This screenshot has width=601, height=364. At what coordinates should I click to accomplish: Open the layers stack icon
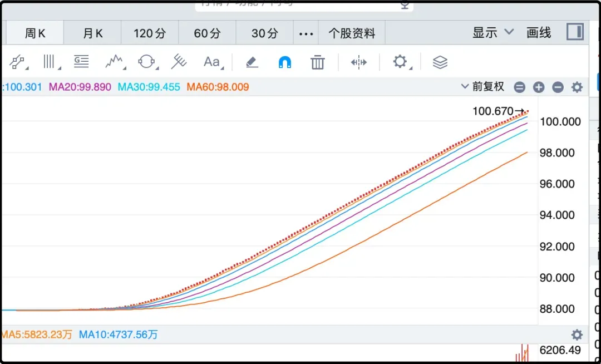(440, 62)
